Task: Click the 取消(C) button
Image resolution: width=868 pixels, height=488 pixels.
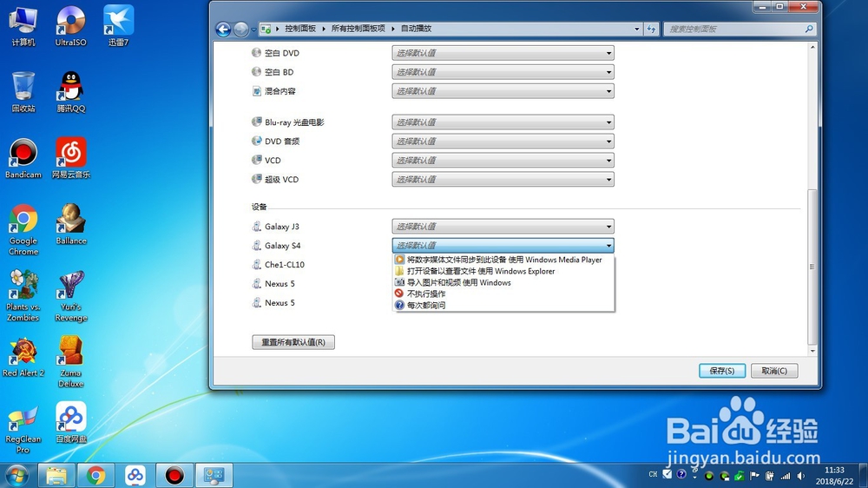Action: coord(774,371)
